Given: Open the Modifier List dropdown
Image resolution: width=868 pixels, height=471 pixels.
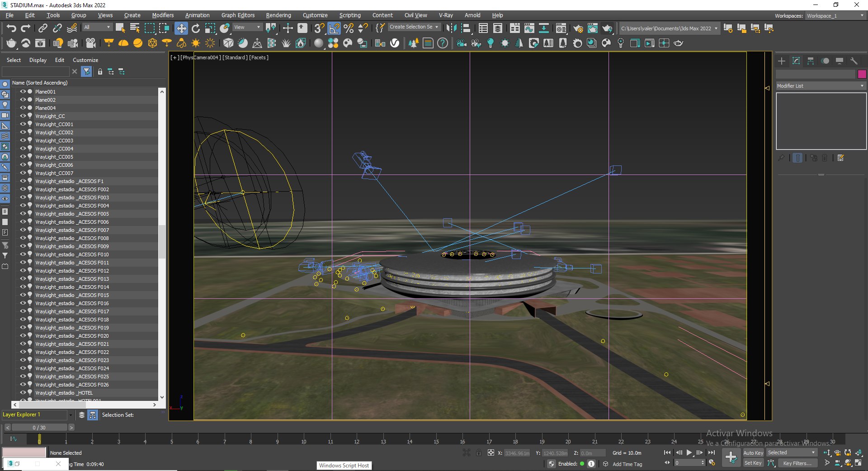Looking at the screenshot, I should click(x=821, y=85).
